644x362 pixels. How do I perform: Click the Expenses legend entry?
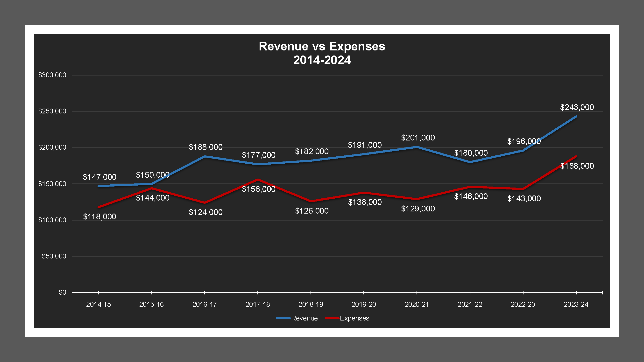(347, 318)
